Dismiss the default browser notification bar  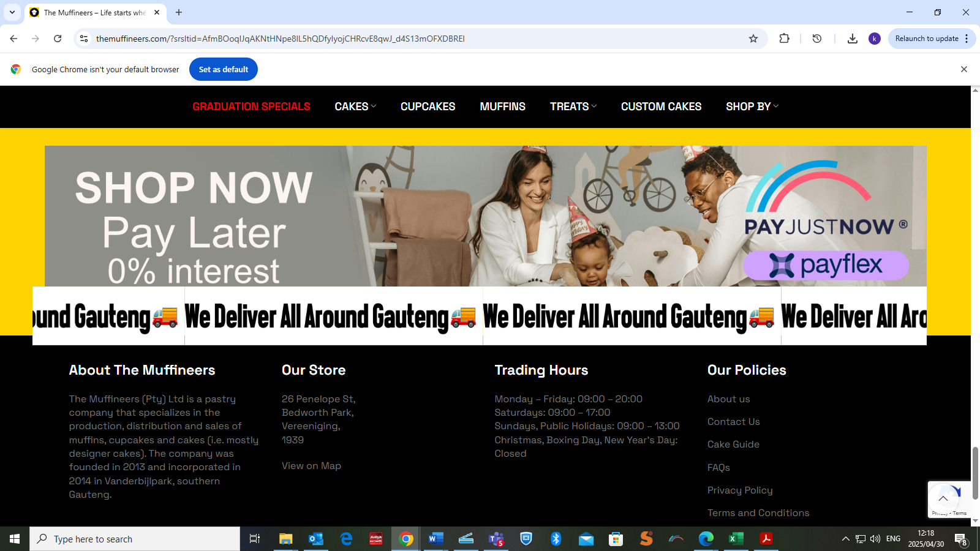(x=963, y=69)
